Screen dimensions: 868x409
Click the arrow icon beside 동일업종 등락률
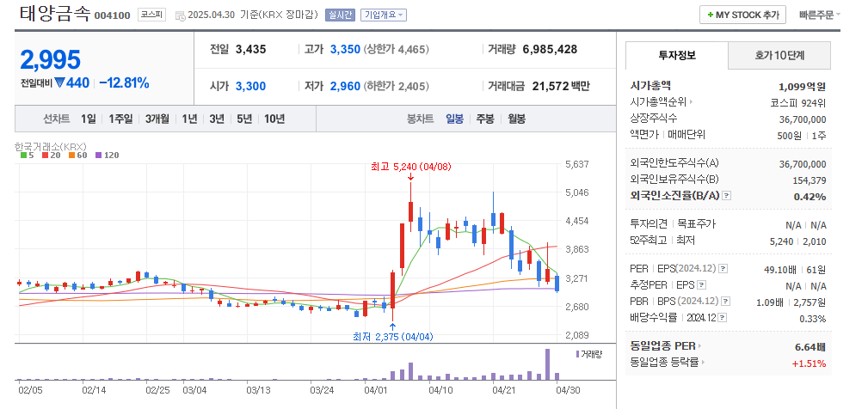click(705, 363)
